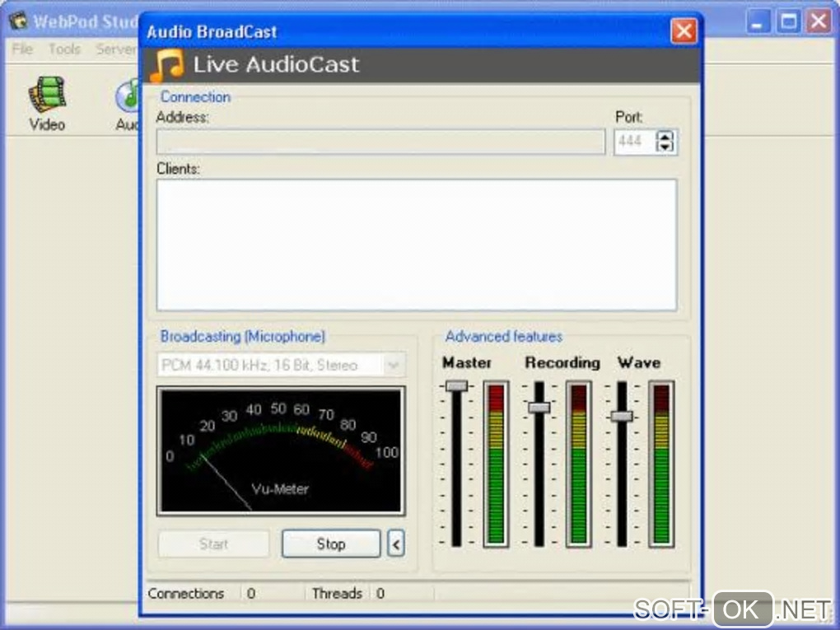
Task: Click the 'Wave' label text
Action: [639, 362]
